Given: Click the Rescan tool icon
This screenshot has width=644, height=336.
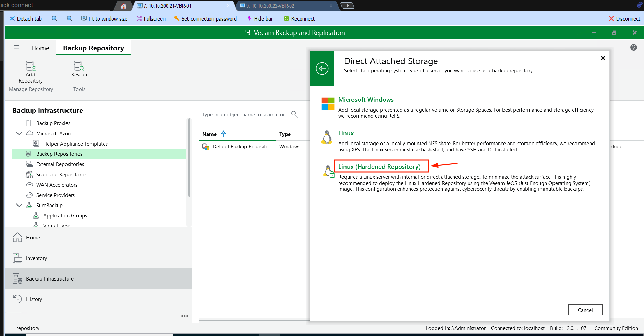Looking at the screenshot, I should click(x=79, y=65).
